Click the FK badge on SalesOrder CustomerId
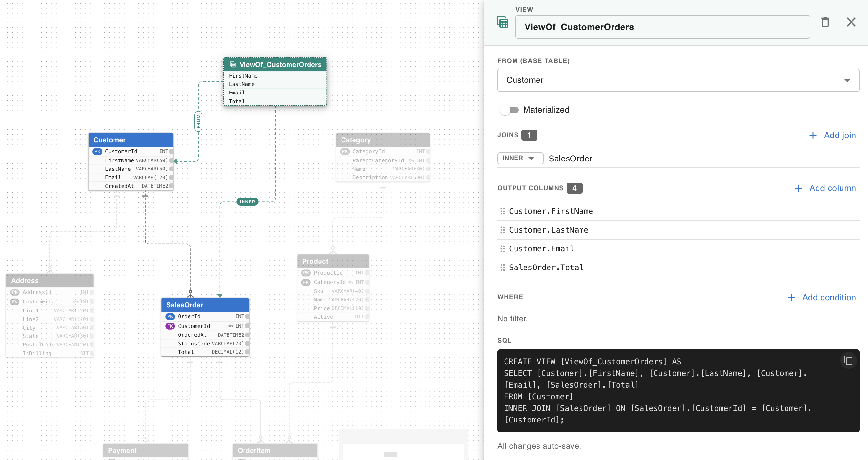This screenshot has height=460, width=868. tap(170, 326)
